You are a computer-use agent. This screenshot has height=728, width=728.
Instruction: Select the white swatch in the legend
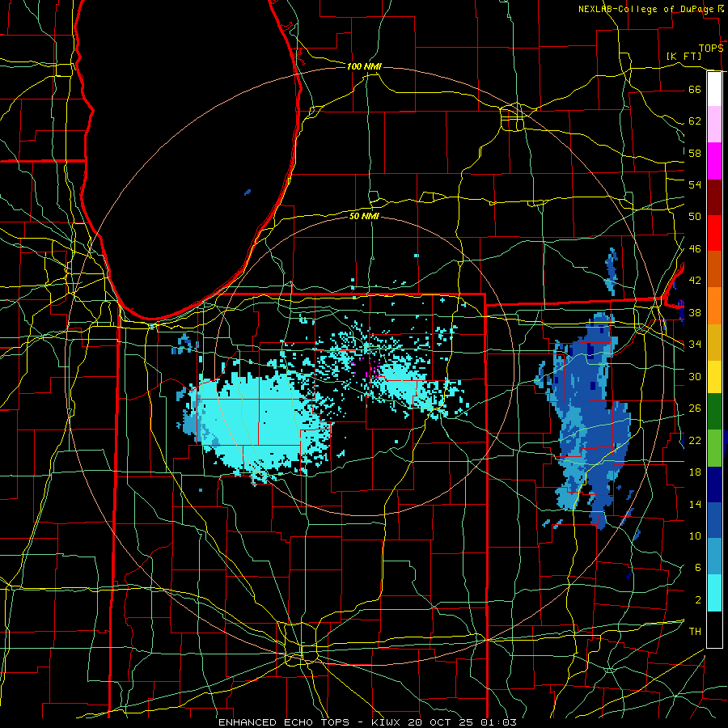714,89
